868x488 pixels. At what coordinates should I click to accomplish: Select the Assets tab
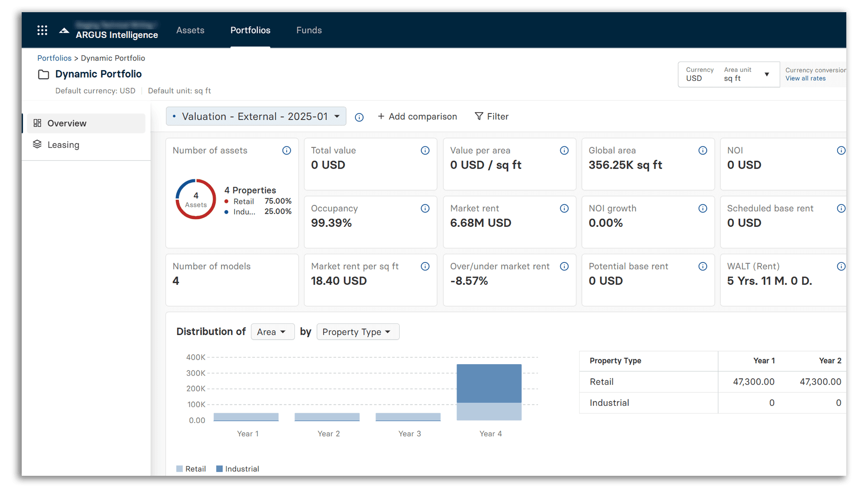click(190, 30)
